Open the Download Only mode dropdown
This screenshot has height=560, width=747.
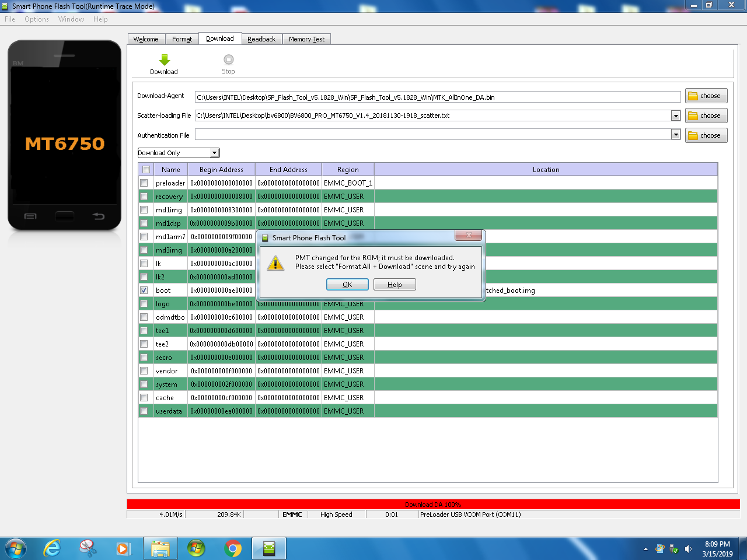pyautogui.click(x=179, y=153)
